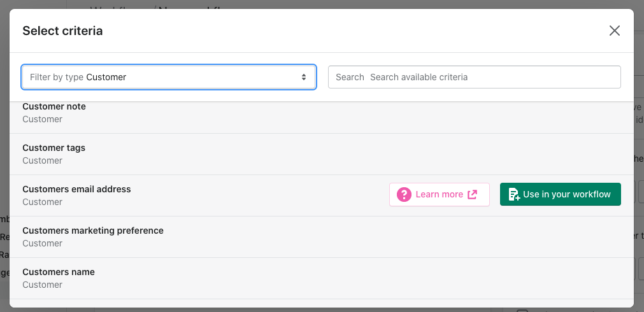This screenshot has width=644, height=312.
Task: Pick Customers marketing preference criteria
Action: pos(322,237)
